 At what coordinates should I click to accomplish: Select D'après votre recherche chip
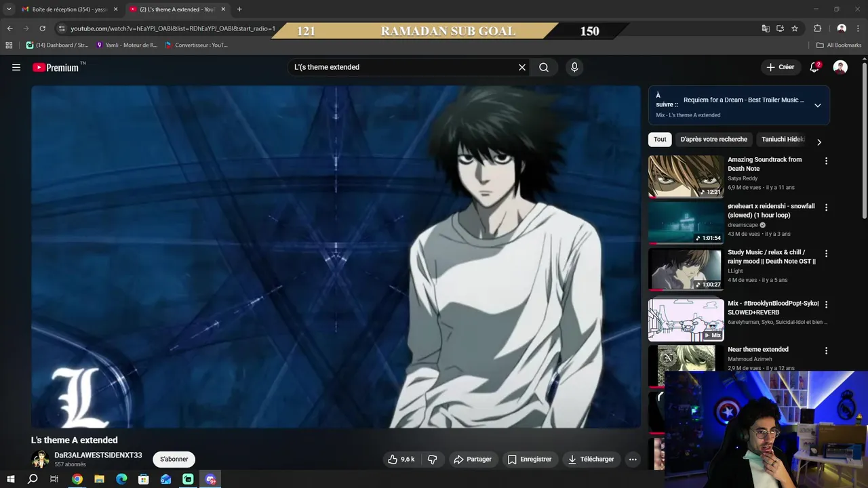713,140
